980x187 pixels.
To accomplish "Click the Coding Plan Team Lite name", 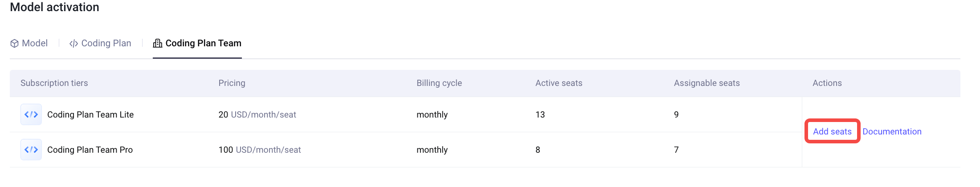I will coord(90,114).
